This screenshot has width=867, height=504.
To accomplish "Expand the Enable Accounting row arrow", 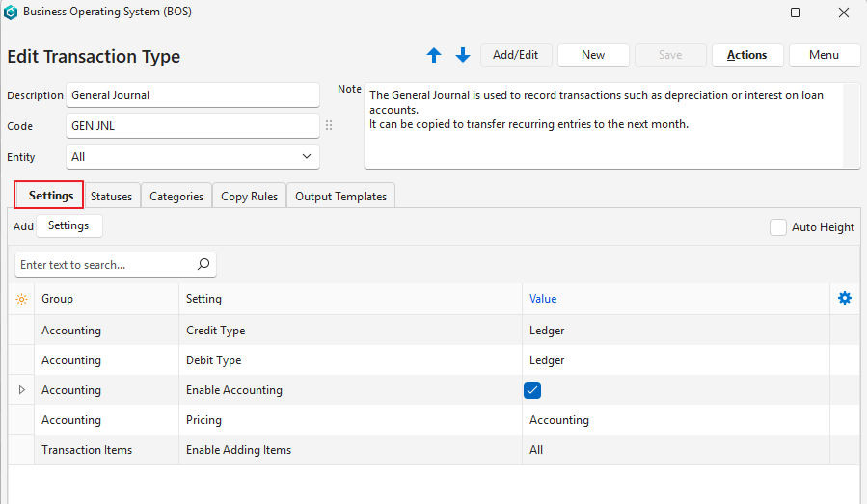I will point(21,390).
